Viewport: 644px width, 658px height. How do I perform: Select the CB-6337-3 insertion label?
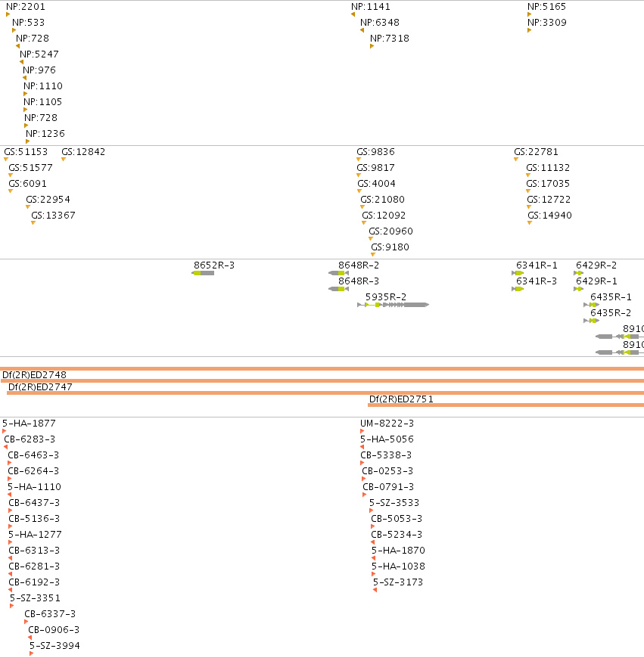coord(51,614)
